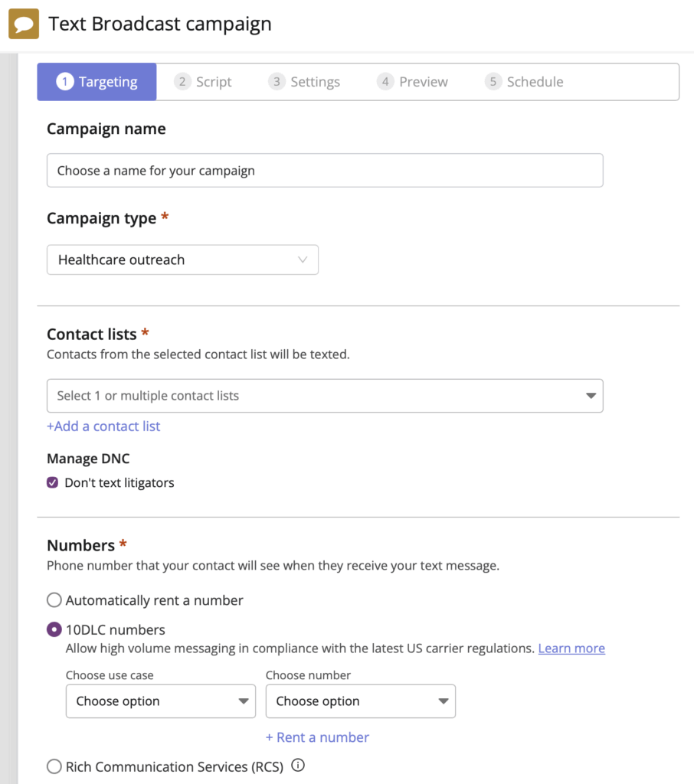
Task: Open the Campaign type dropdown
Action: tap(182, 260)
